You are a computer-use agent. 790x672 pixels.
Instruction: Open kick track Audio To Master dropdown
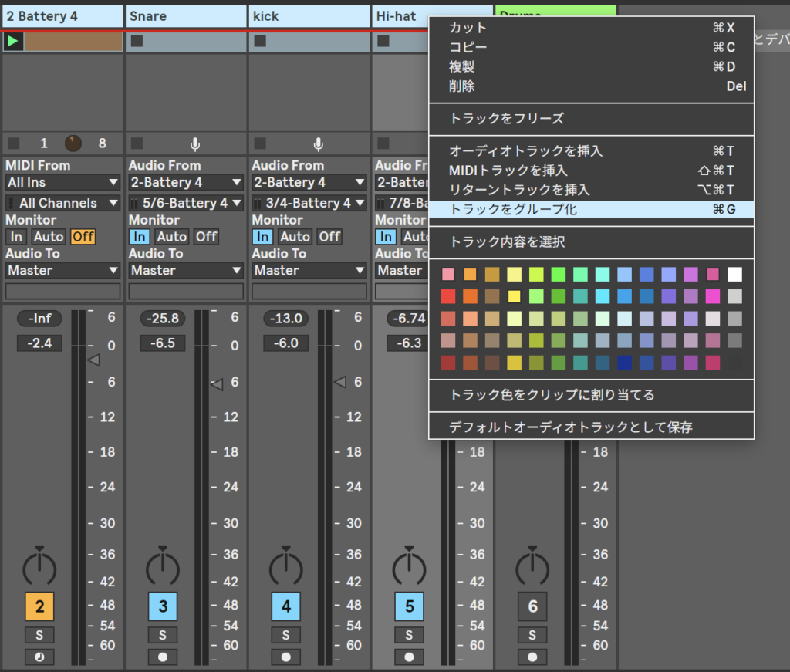[309, 271]
